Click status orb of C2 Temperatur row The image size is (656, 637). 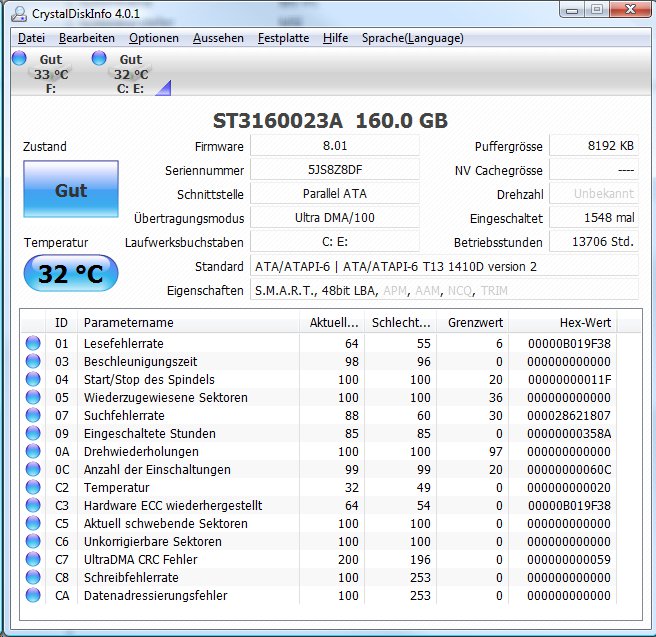[x=33, y=487]
